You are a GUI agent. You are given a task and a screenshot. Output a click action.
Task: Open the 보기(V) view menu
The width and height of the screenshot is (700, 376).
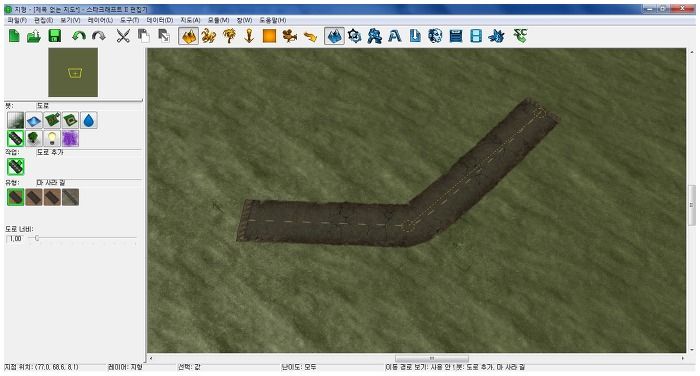pyautogui.click(x=71, y=20)
